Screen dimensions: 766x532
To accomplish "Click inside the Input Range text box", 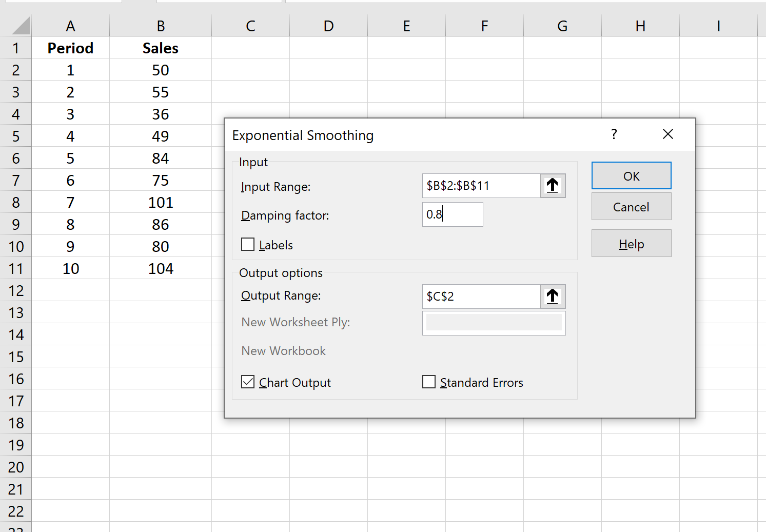I will click(x=480, y=186).
